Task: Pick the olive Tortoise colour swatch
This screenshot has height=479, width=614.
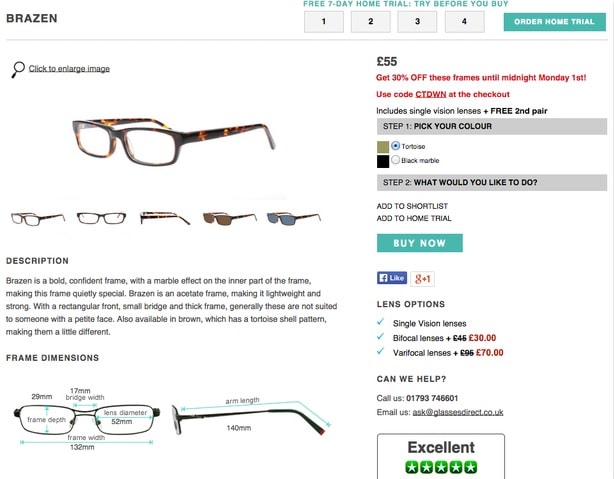Action: coord(383,147)
